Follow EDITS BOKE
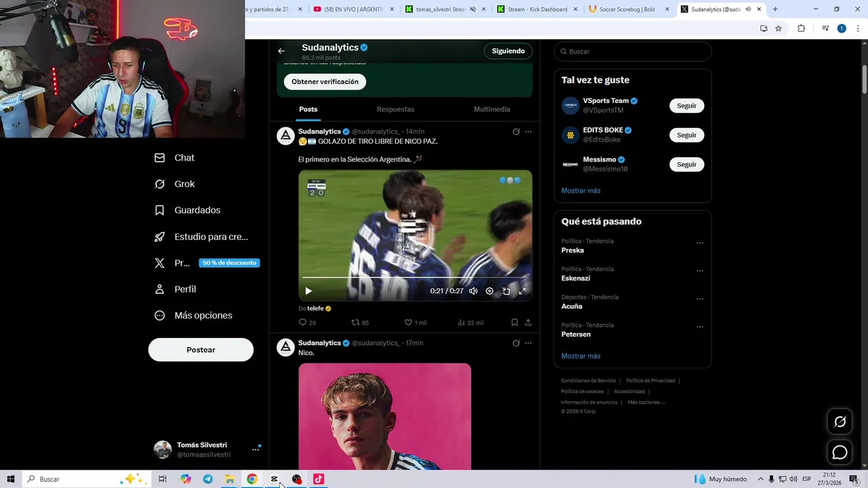Screen dimensions: 868x488 point(687,135)
